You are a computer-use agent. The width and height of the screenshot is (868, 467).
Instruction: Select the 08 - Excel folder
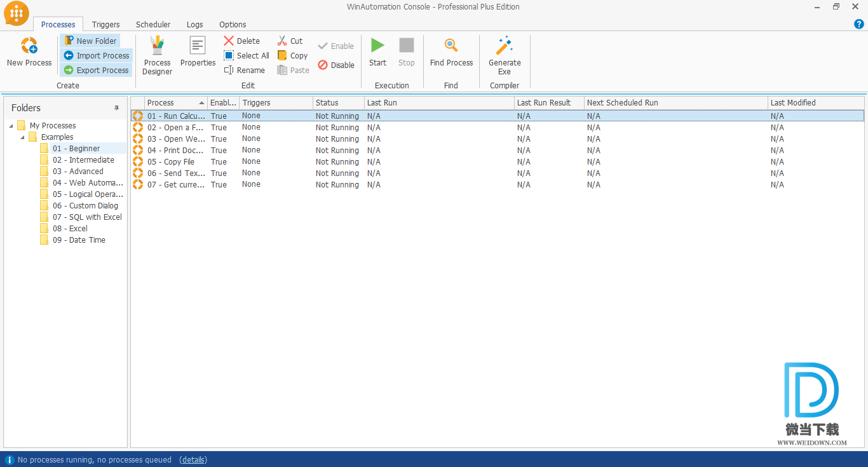[x=70, y=229]
